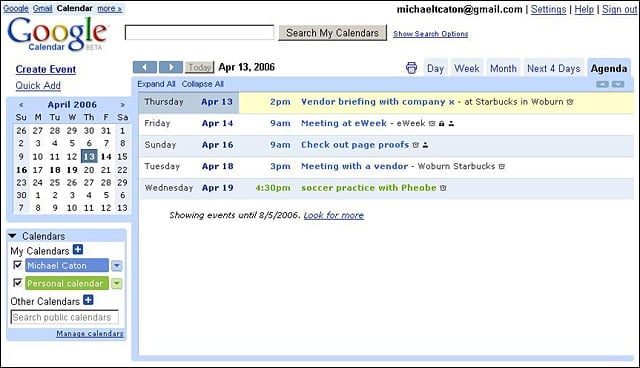Click the calendar search input field
640x368 pixels.
pyautogui.click(x=200, y=33)
